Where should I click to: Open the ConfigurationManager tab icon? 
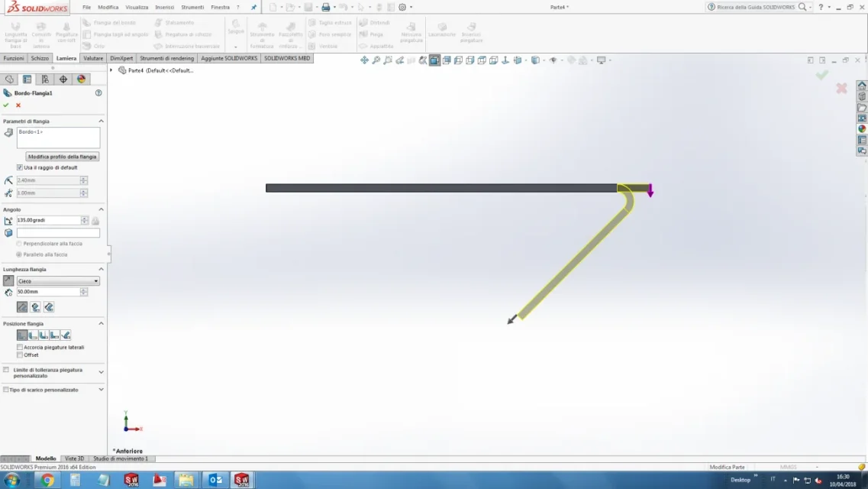tap(45, 79)
